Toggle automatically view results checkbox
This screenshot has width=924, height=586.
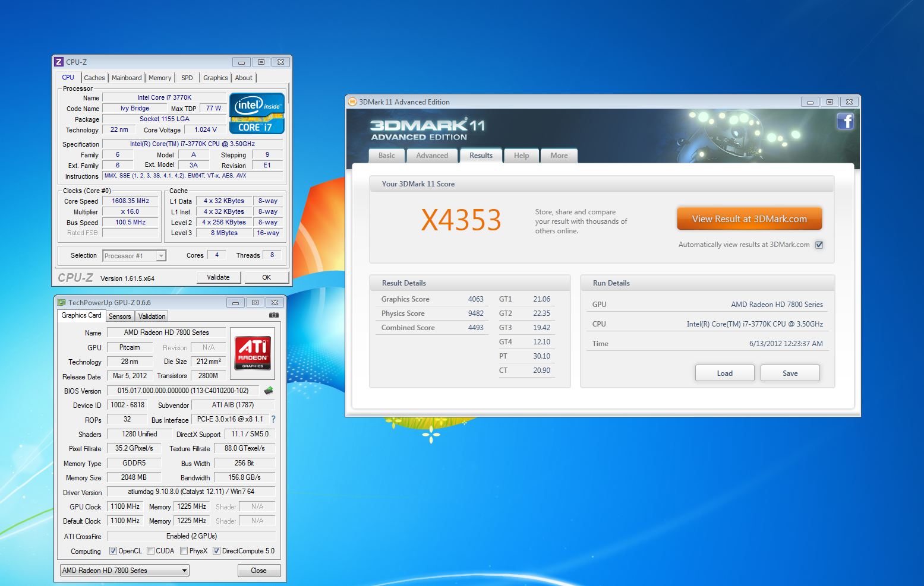[819, 245]
